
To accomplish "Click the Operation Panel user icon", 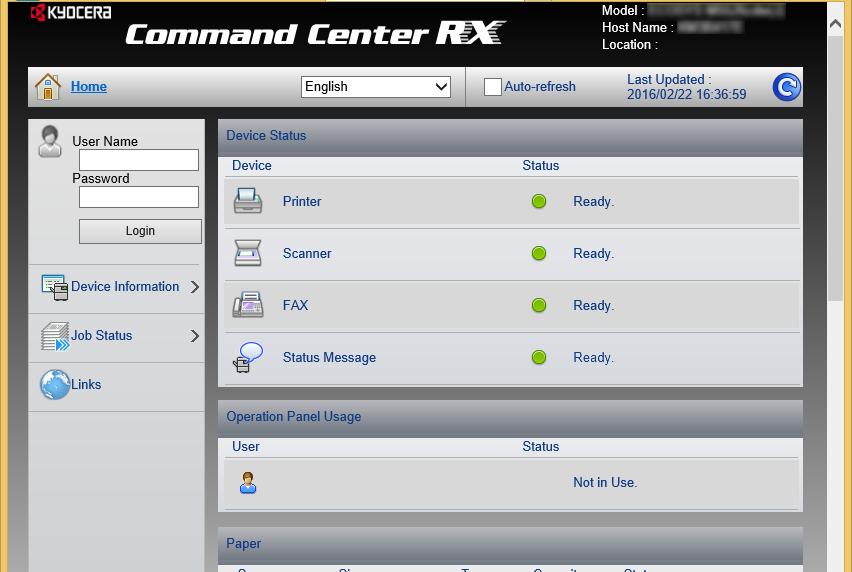I will point(248,482).
